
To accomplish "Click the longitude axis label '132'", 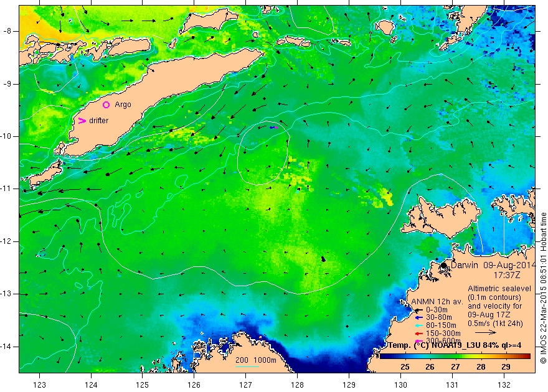I will click(x=504, y=385).
